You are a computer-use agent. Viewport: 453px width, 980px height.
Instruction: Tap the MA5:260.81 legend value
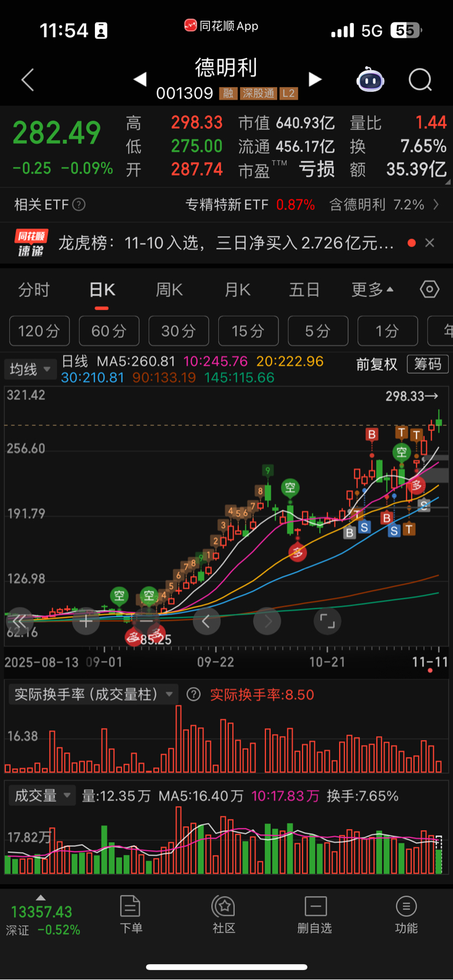point(136,361)
